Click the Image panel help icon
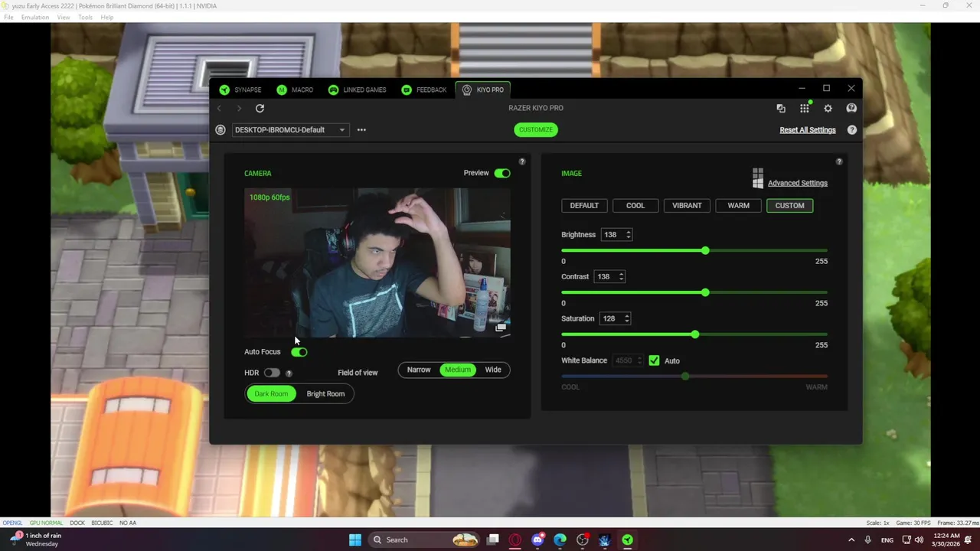The image size is (980, 551). (x=839, y=161)
